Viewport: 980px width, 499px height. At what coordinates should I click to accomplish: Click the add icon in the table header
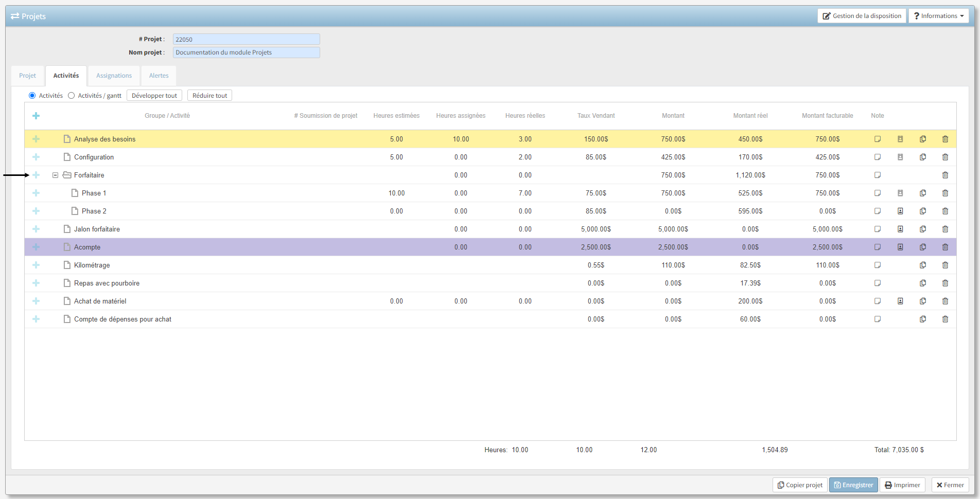[x=36, y=116]
